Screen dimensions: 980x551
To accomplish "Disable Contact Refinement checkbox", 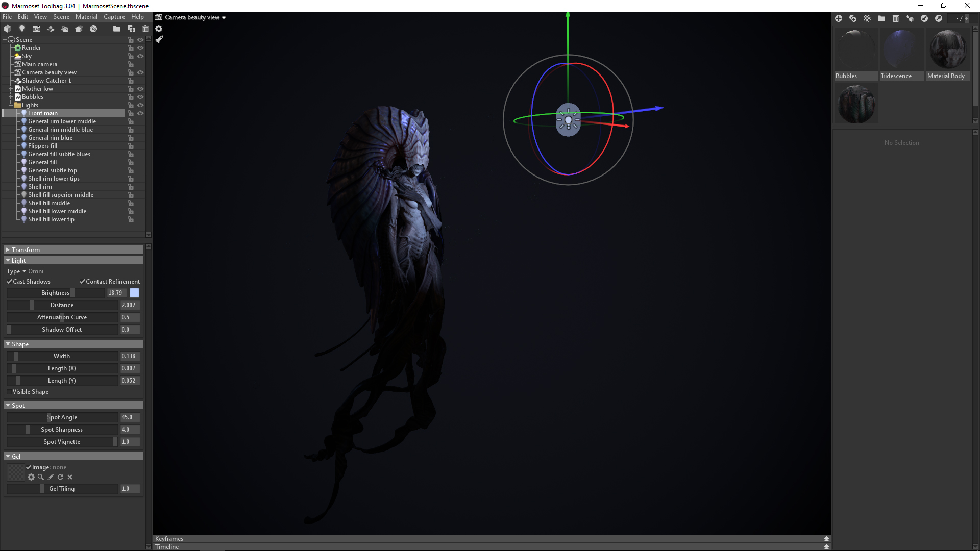I will pyautogui.click(x=82, y=282).
